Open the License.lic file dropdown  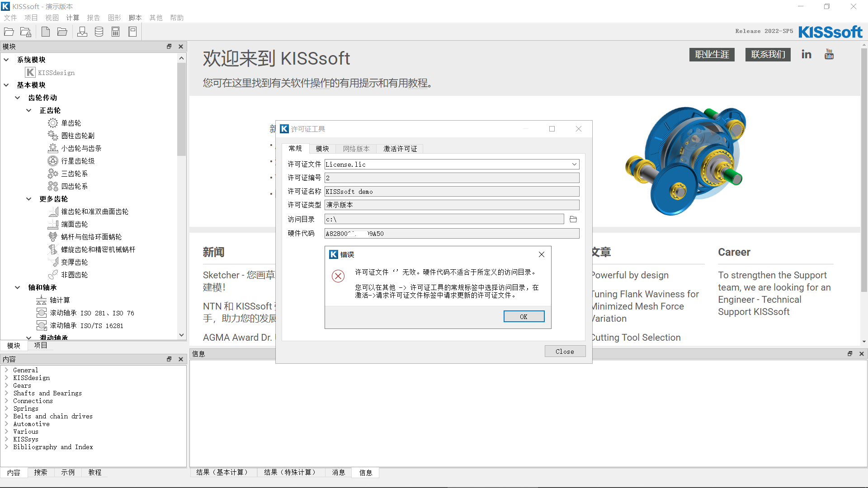point(574,164)
